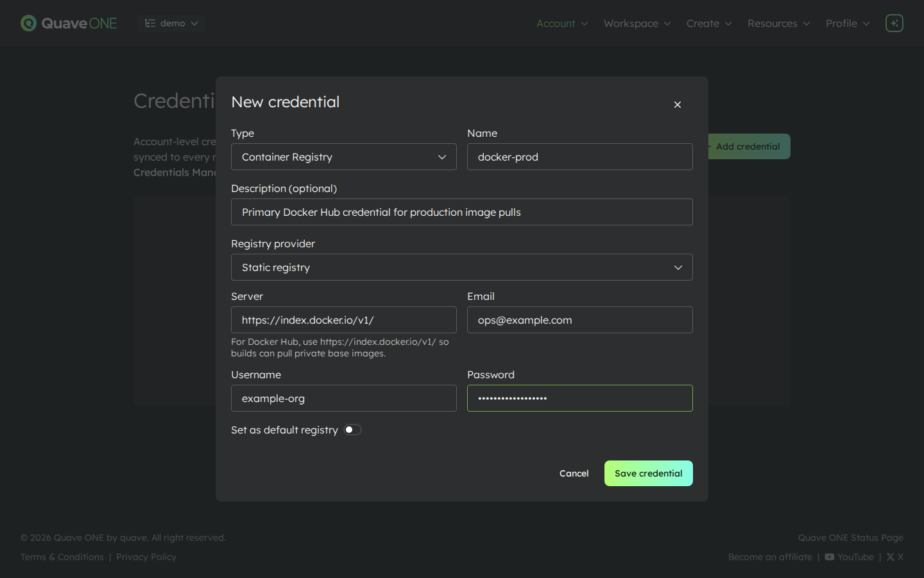Open the X social footer link
924x578 pixels.
(895, 557)
